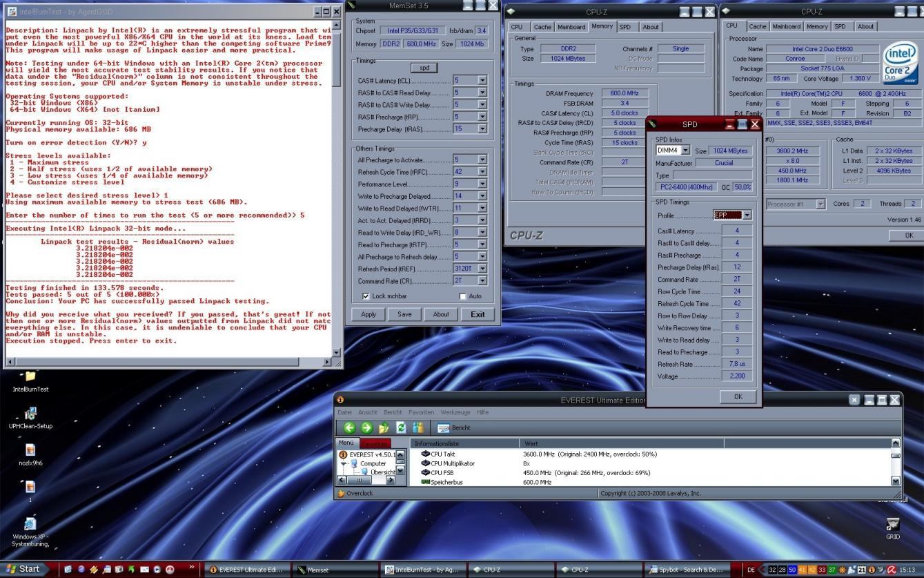Viewport: 924px width, 578px height.
Task: Click the EVEREST list vertical scrollbar down arrow
Action: 896,481
